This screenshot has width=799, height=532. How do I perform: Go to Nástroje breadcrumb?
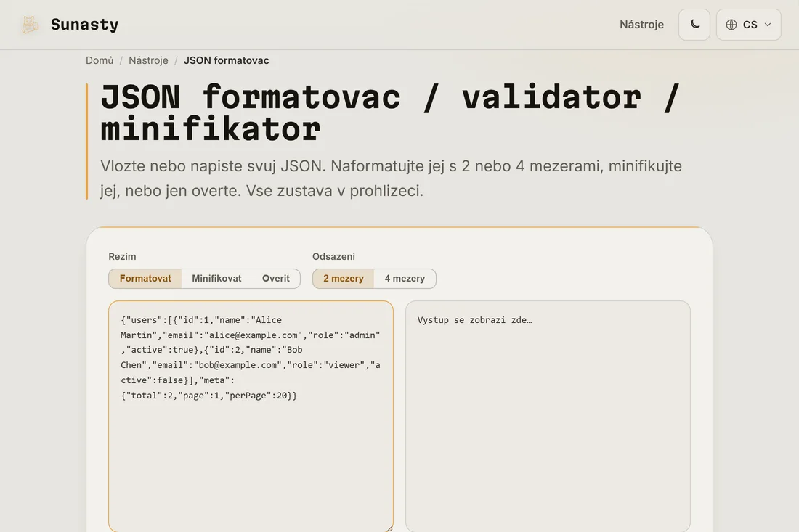[148, 60]
